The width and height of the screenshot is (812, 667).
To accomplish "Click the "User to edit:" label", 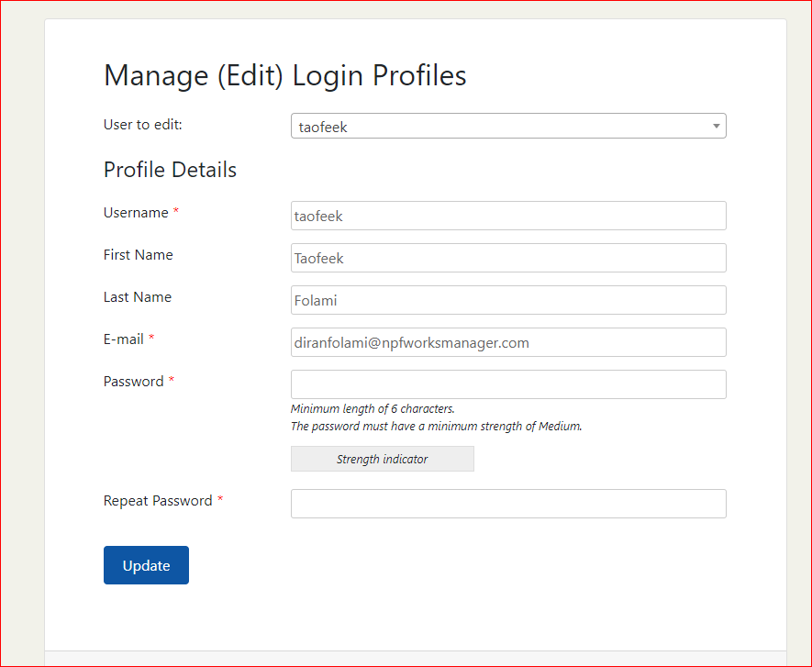I will (143, 125).
